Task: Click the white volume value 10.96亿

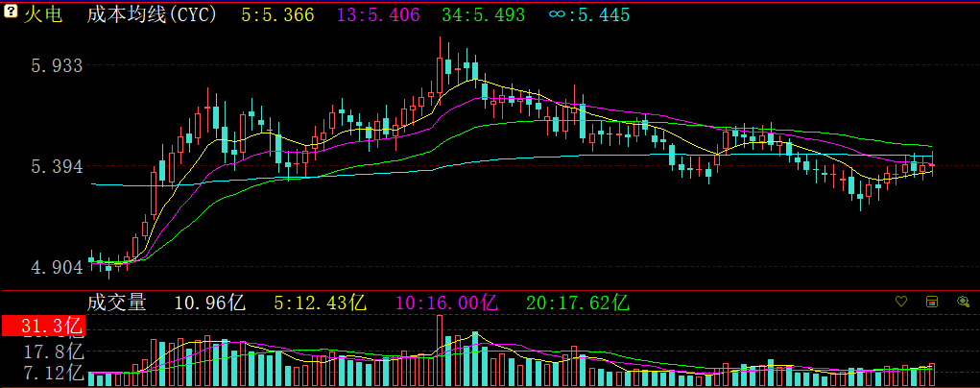Action: tap(209, 303)
